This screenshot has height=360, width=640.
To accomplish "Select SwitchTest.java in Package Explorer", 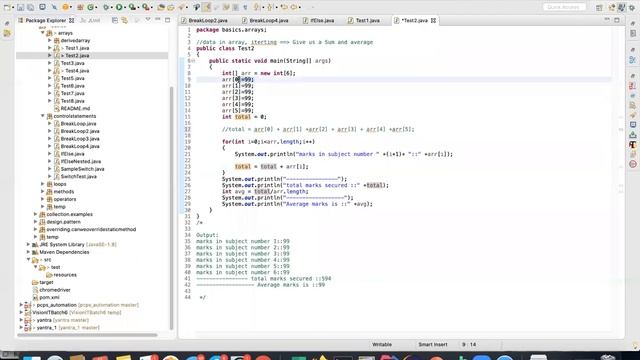I will tap(78, 177).
